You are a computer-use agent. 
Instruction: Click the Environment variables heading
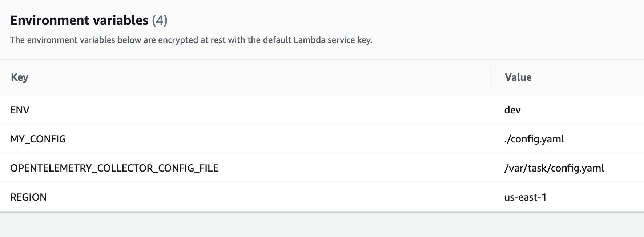pyautogui.click(x=79, y=20)
